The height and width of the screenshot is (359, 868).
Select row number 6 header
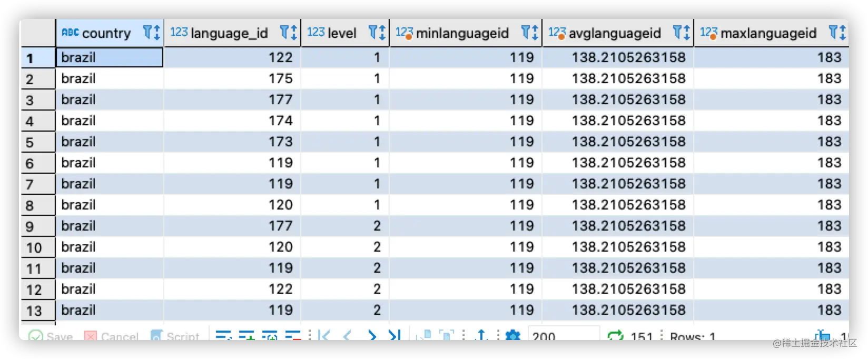pyautogui.click(x=38, y=163)
